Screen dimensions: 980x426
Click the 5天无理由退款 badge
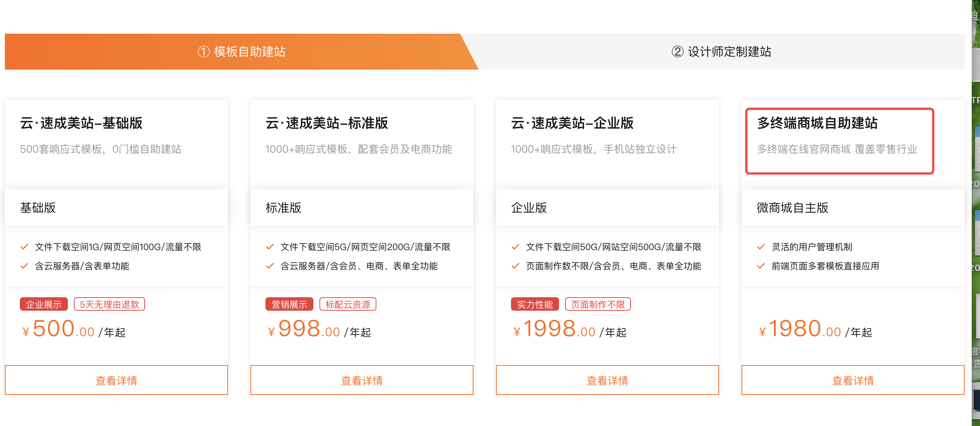coord(109,304)
